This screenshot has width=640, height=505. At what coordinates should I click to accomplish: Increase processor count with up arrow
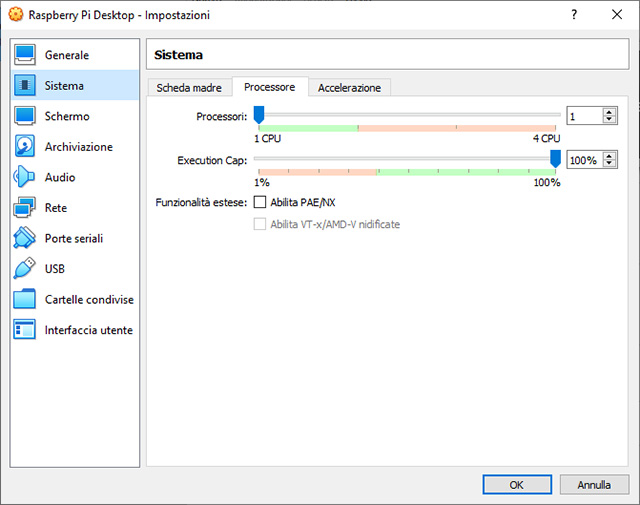[609, 112]
